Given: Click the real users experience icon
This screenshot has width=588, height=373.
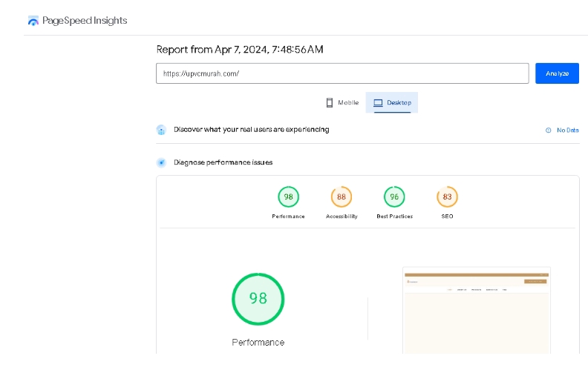Looking at the screenshot, I should tap(161, 130).
